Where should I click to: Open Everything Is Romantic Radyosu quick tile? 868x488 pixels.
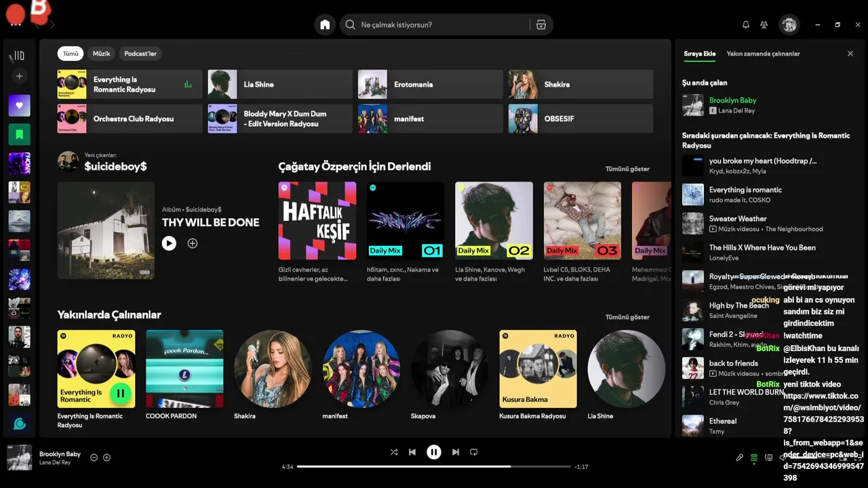point(130,85)
